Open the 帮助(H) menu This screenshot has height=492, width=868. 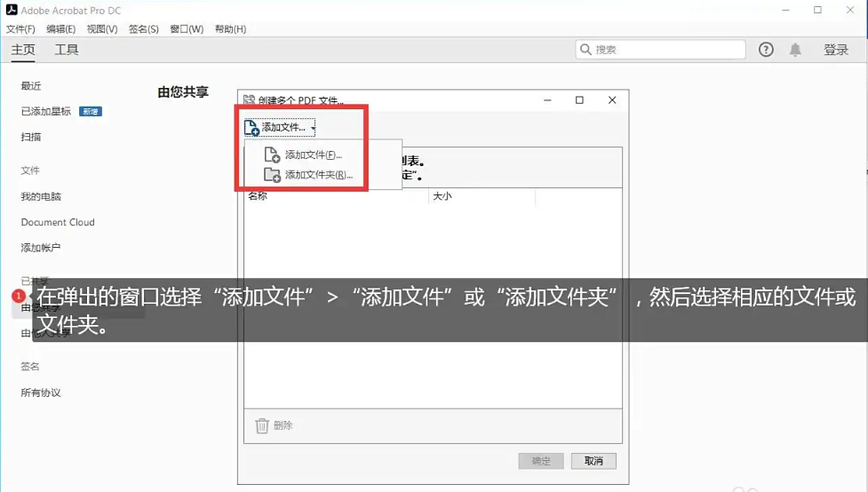(x=230, y=29)
